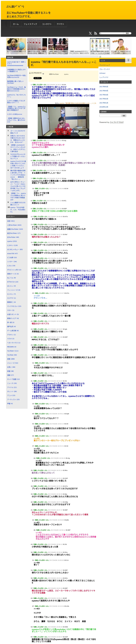136x644 pixels.
Task: Click the syamu video image in article
Action: [x=63, y=121]
